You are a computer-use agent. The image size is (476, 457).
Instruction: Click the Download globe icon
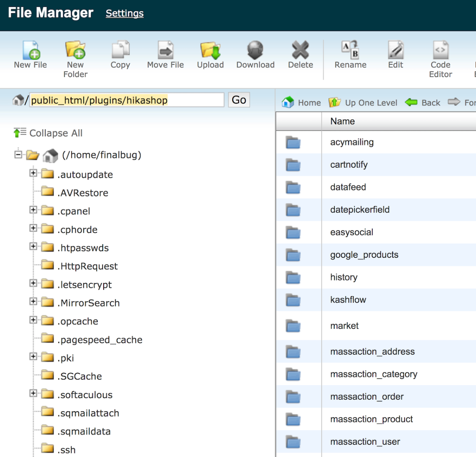(255, 50)
